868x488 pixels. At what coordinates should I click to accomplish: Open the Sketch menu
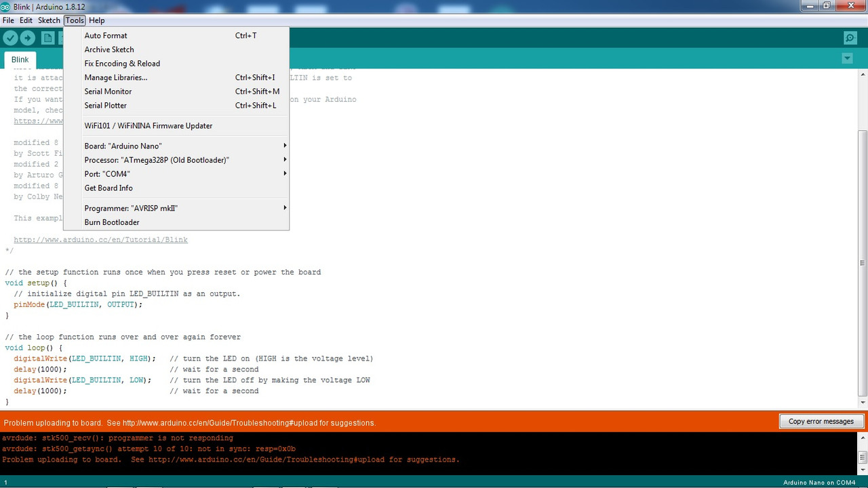(x=49, y=20)
